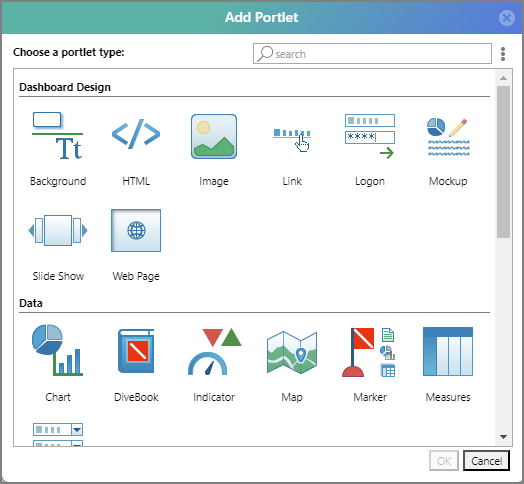Choose the Chart portlet icon
The width and height of the screenshot is (524, 484).
[57, 350]
